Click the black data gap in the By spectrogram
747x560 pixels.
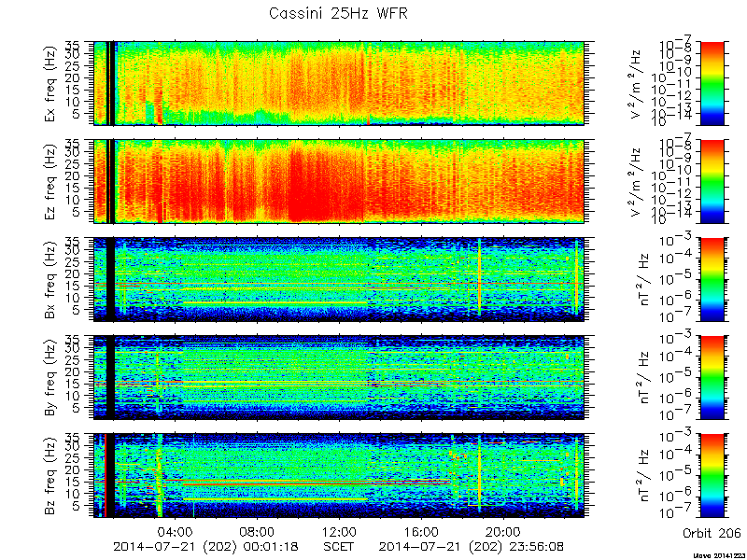point(110,378)
